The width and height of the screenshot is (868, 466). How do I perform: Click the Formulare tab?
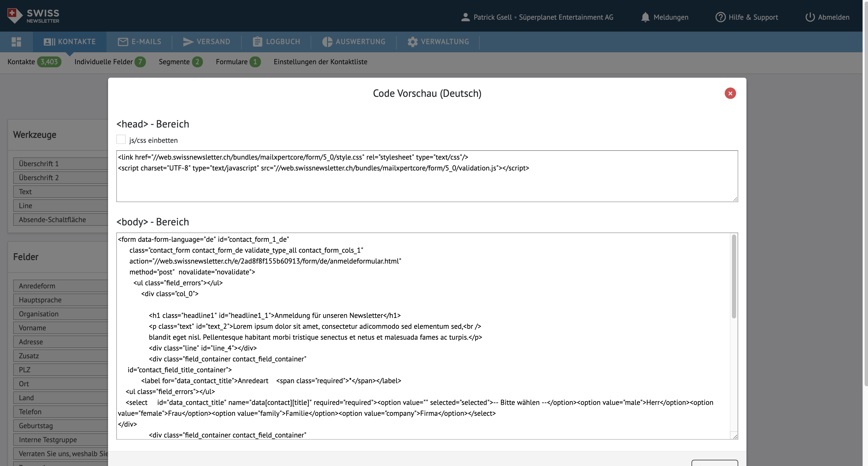pos(231,62)
